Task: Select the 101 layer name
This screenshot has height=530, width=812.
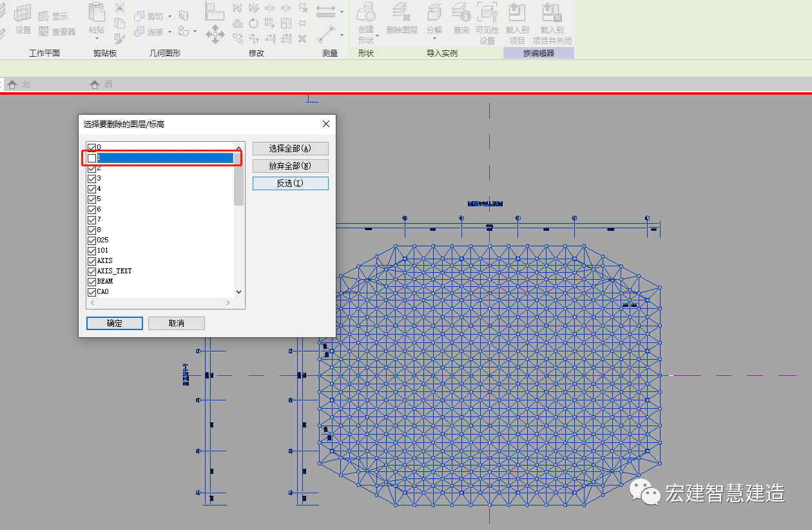Action: pyautogui.click(x=102, y=251)
